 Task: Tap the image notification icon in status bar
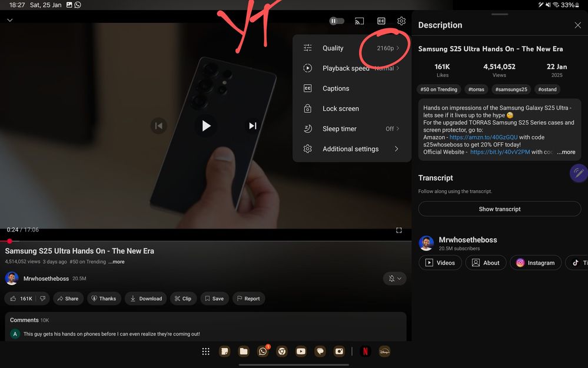[x=69, y=5]
